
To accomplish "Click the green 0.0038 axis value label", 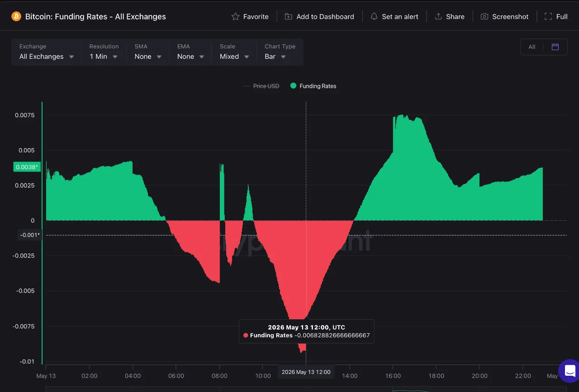I will coord(27,167).
